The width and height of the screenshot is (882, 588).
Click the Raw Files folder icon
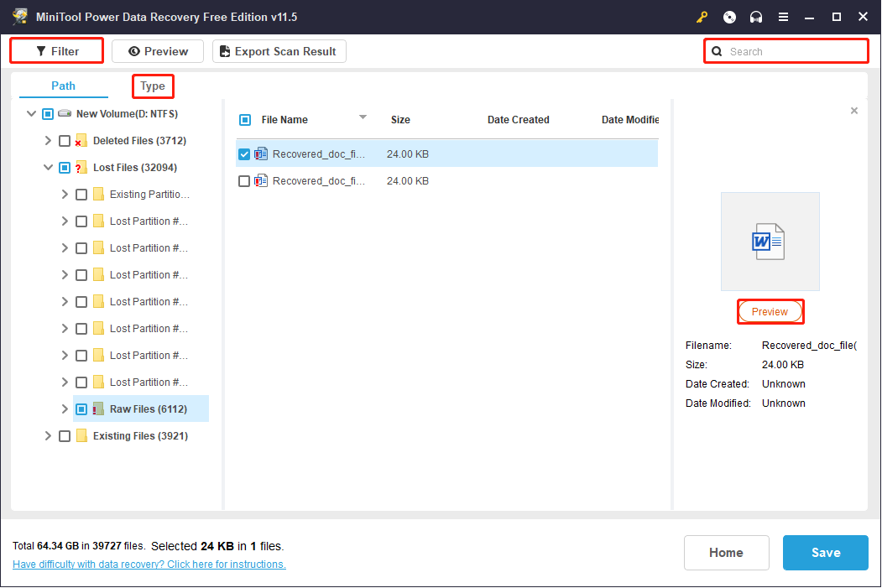[98, 408]
